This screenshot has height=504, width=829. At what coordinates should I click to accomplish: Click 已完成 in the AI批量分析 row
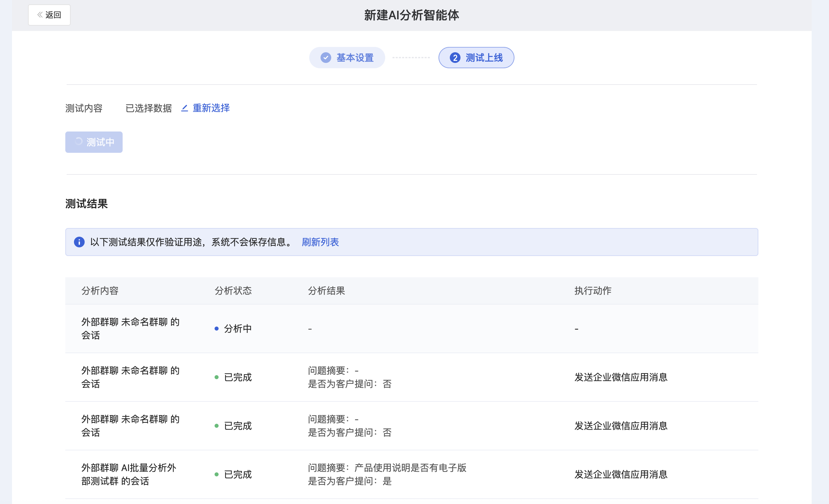coord(238,474)
